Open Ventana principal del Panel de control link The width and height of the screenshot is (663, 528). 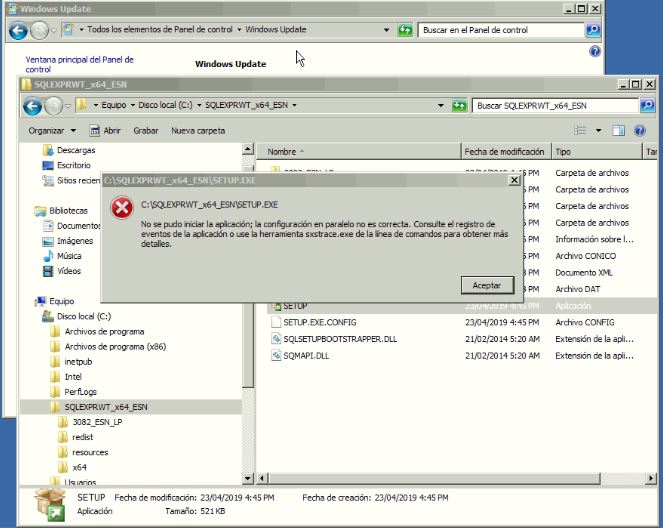(79, 64)
